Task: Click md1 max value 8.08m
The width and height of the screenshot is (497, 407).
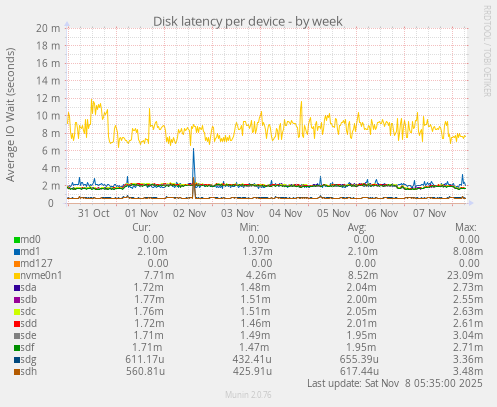Action: point(468,251)
